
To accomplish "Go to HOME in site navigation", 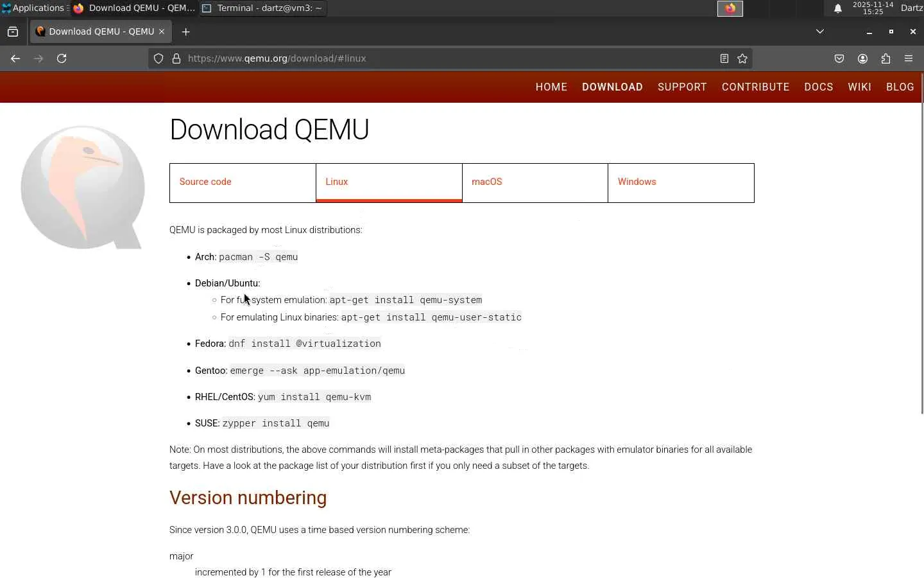I will pyautogui.click(x=551, y=87).
